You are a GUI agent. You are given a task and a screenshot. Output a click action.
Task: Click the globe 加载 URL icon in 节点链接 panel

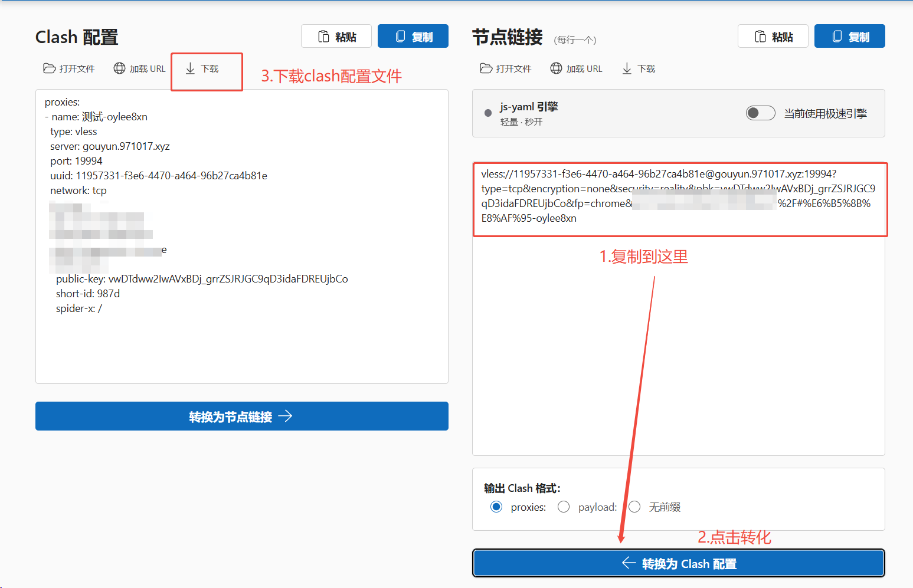[x=556, y=69]
